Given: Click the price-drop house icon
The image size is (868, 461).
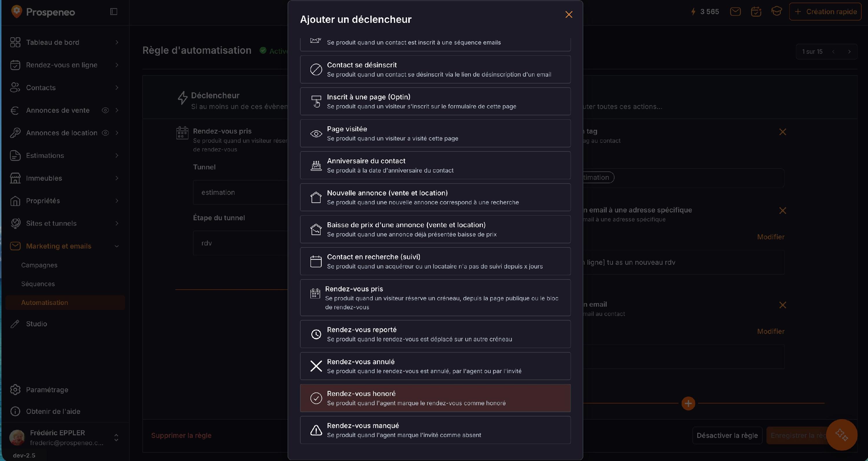Looking at the screenshot, I should 316,229.
